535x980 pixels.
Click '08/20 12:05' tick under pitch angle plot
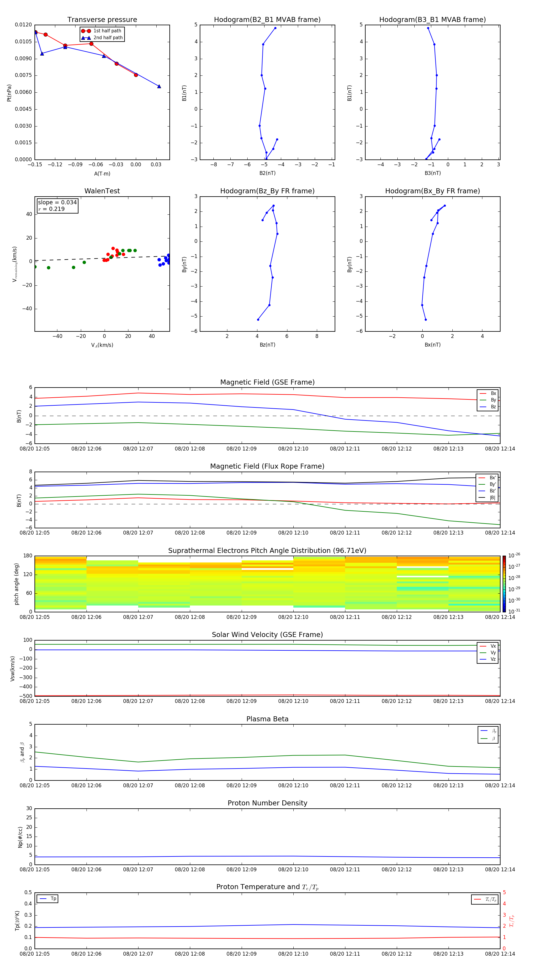[x=35, y=617]
